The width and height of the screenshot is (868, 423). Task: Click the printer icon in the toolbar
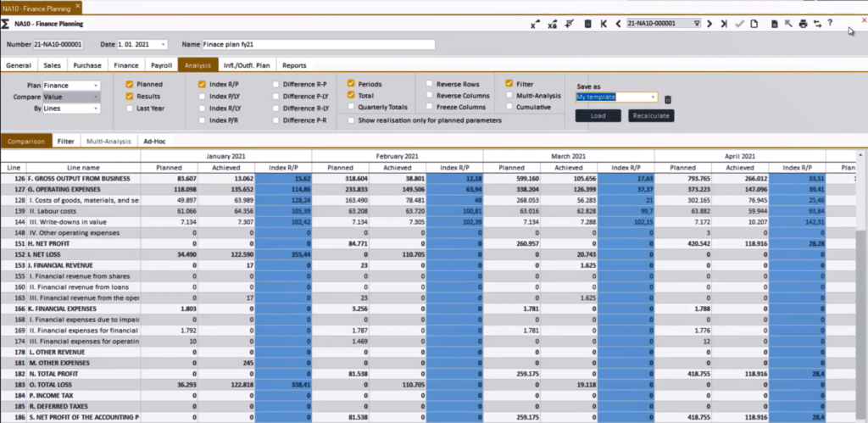(803, 24)
